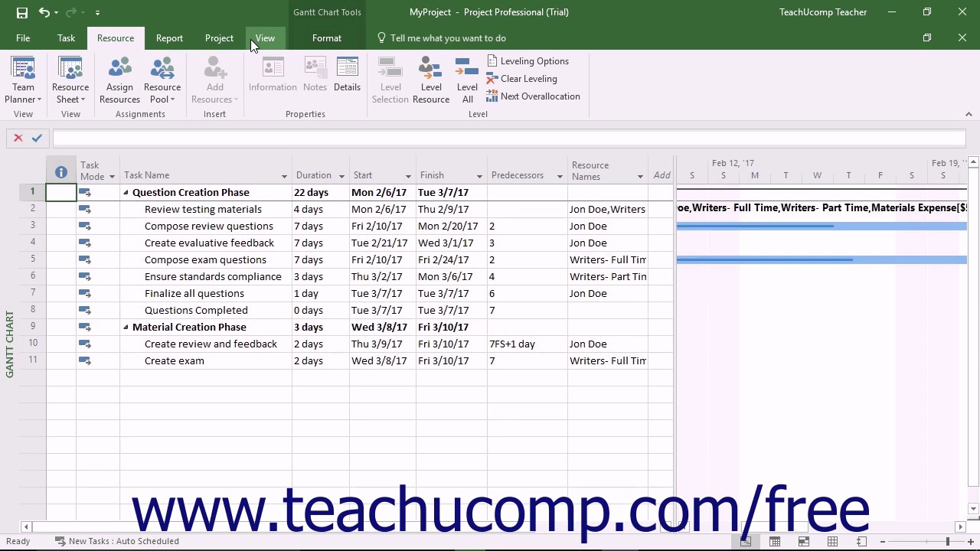Switch to the Format ribbon tab
Viewport: 980px width, 551px height.
pyautogui.click(x=327, y=38)
